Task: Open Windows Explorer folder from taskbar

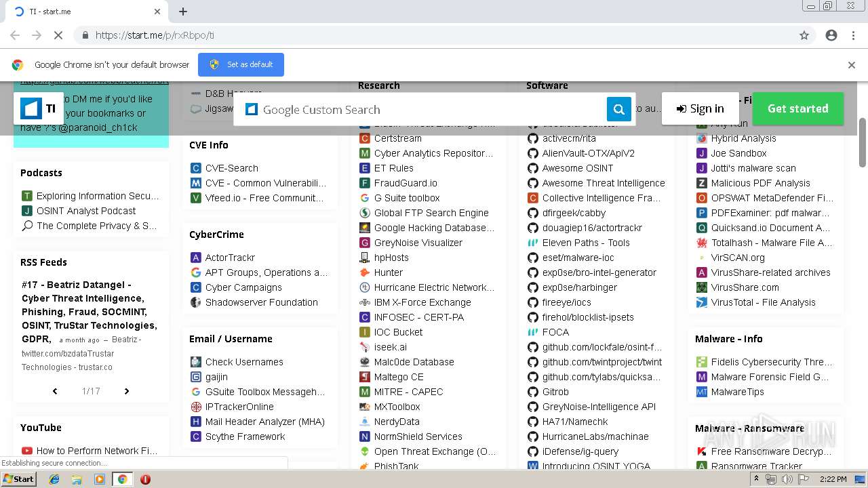Action: point(77,479)
